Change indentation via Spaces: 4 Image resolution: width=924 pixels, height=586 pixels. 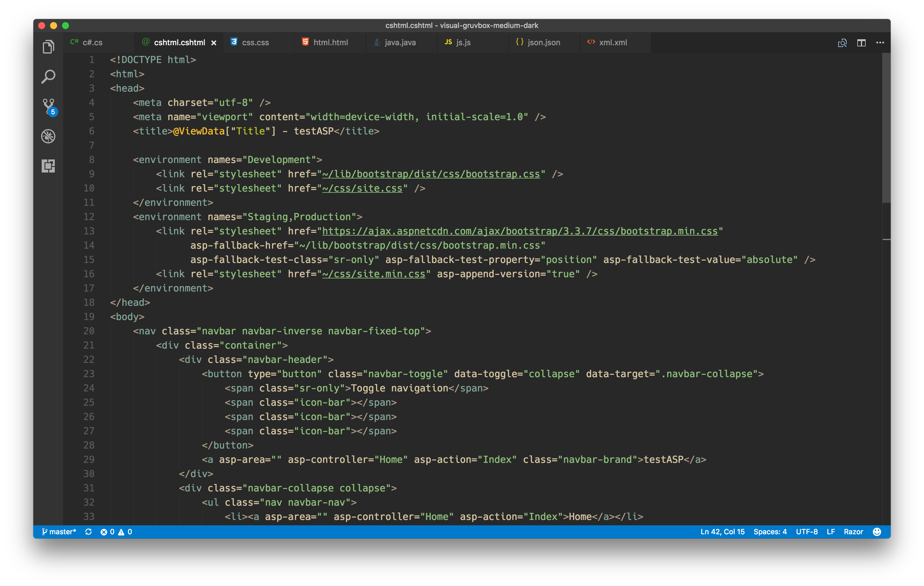[x=770, y=532]
